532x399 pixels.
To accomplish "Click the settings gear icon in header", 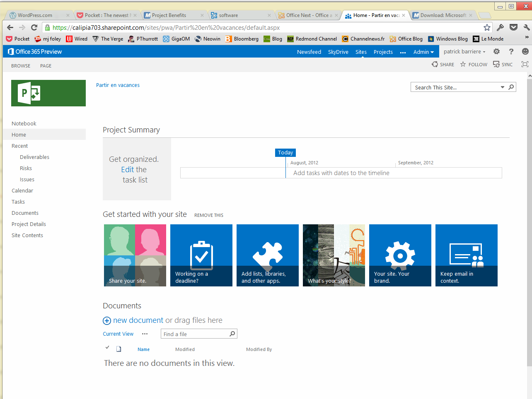I will [496, 52].
